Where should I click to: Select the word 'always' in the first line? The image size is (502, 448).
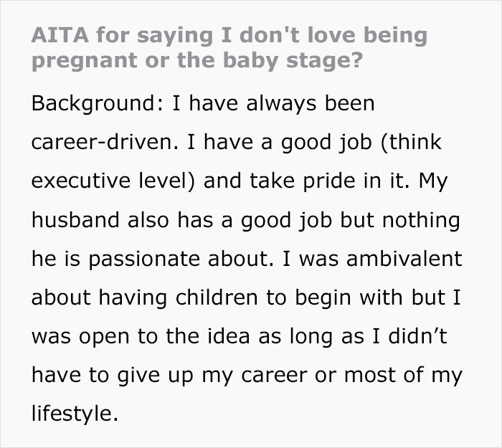[x=281, y=104]
